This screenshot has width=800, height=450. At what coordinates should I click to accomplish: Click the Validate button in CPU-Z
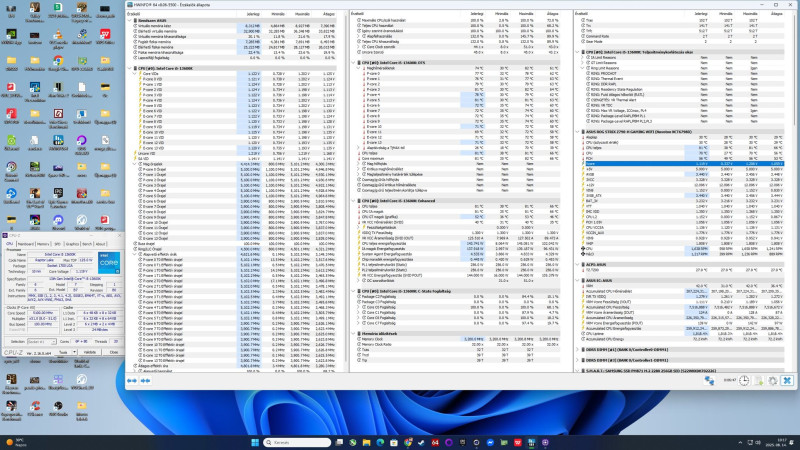[90, 352]
